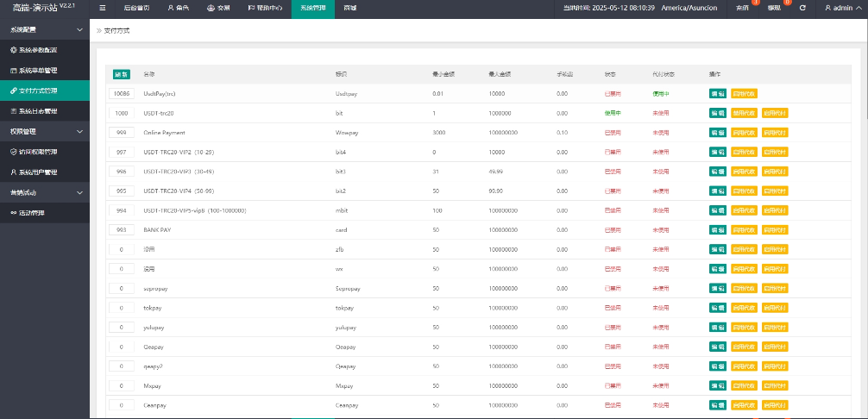
Task: Open the admin user dropdown
Action: point(842,8)
